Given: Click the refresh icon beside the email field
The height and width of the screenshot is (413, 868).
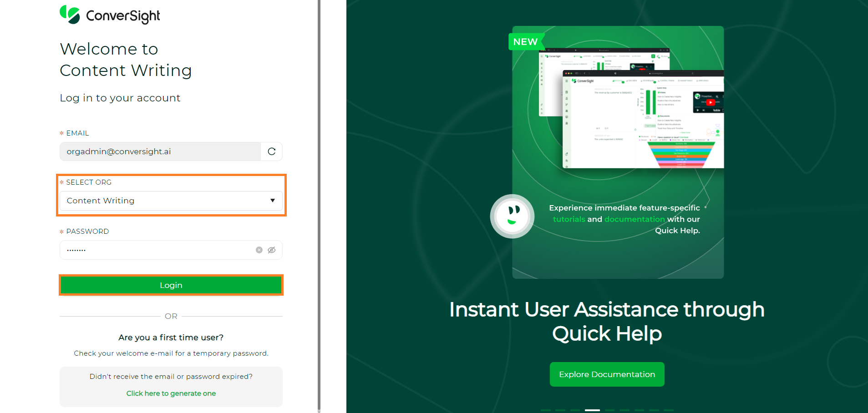Looking at the screenshot, I should coord(272,151).
